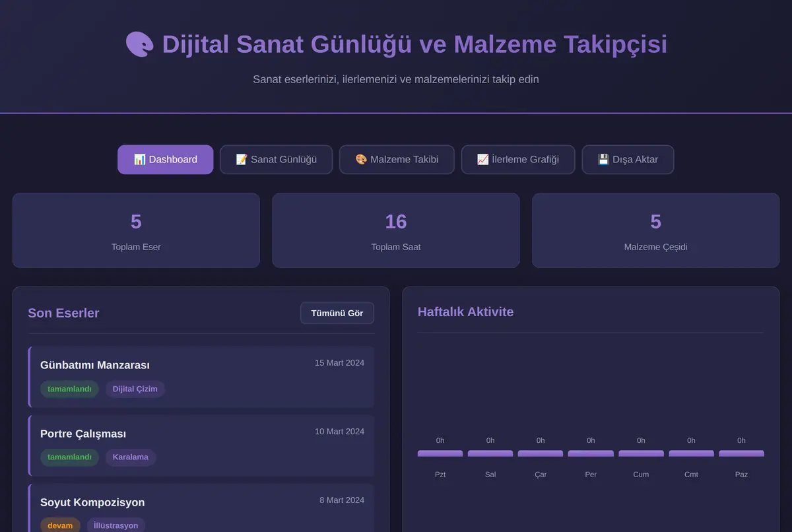This screenshot has width=792, height=532.
Task: Click the Per bar in weekly activity
Action: [591, 453]
